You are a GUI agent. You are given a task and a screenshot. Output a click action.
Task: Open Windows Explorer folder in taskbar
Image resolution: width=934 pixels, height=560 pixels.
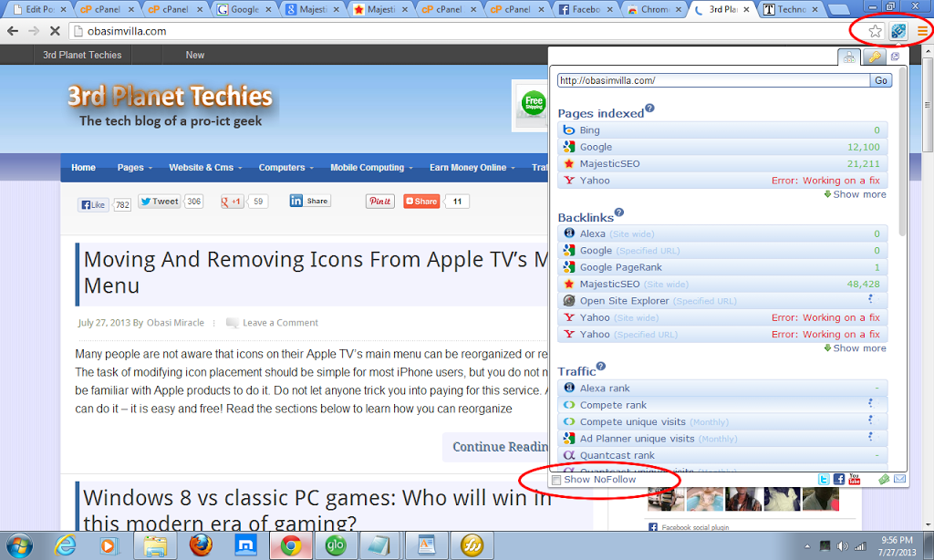[x=155, y=545]
